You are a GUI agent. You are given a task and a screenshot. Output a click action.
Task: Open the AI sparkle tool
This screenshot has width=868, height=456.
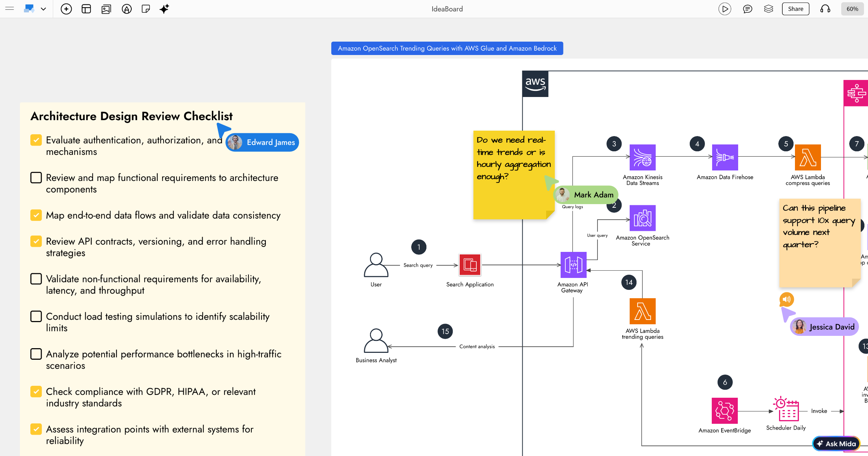(164, 9)
